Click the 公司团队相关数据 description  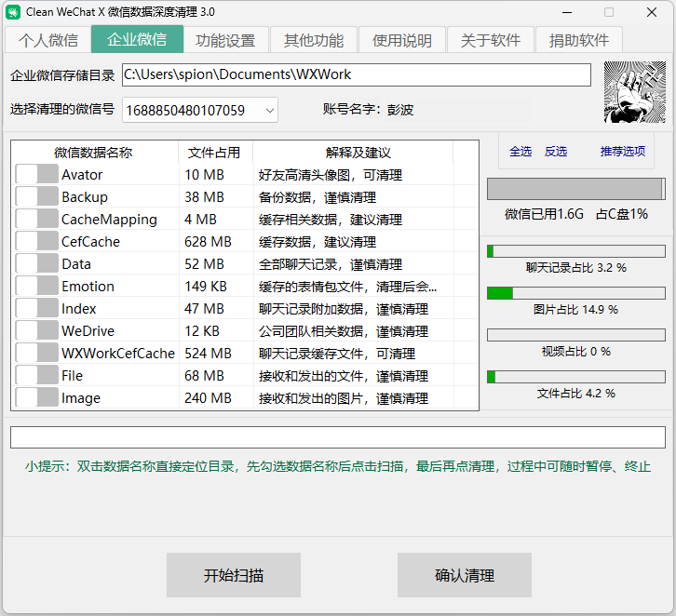click(x=344, y=331)
